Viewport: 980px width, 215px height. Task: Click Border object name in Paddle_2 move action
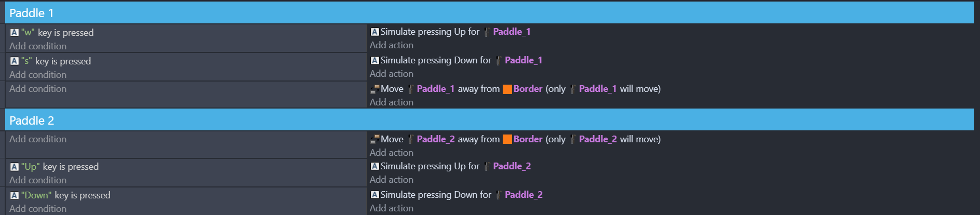[528, 139]
